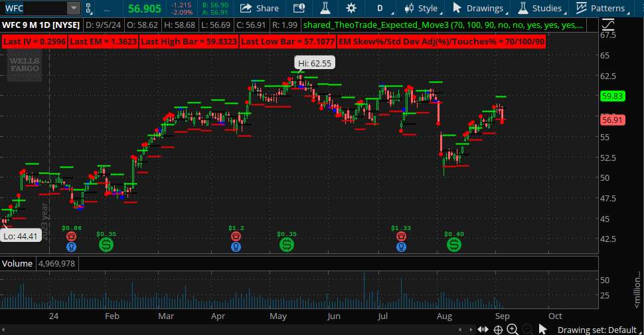Click the Share button
This screenshot has height=335, width=644.
tap(259, 8)
